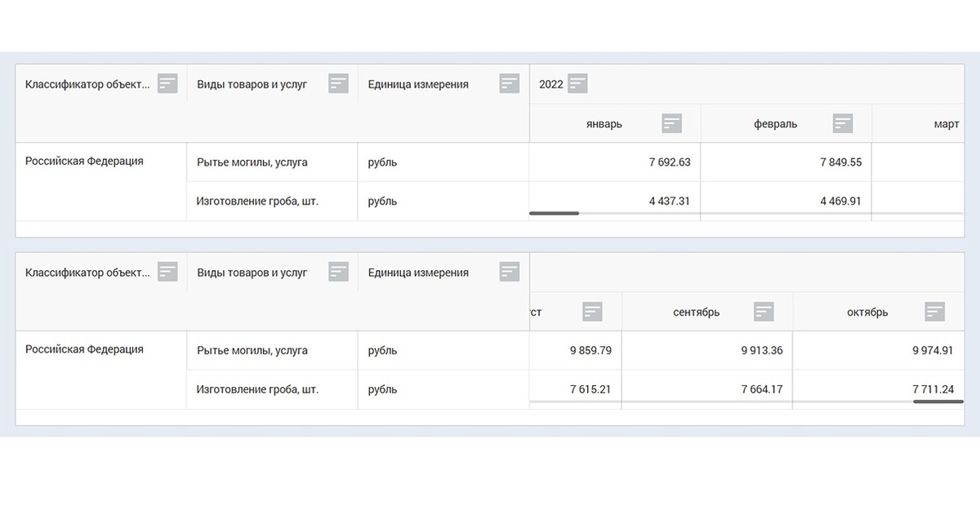Screen dimensions: 980x519
Task: Click the март column header
Action: (x=918, y=124)
